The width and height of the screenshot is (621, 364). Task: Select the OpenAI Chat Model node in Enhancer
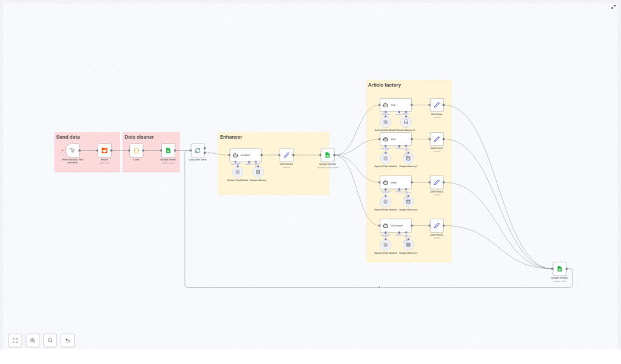click(x=238, y=172)
